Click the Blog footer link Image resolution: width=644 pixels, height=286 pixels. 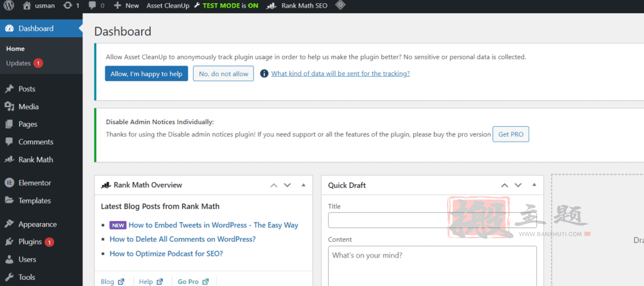107,282
